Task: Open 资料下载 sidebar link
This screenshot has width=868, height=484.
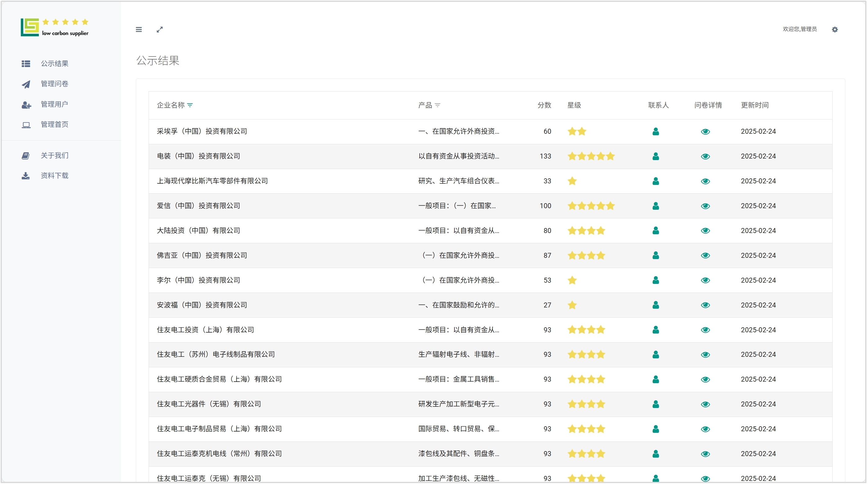Action: pyautogui.click(x=54, y=176)
